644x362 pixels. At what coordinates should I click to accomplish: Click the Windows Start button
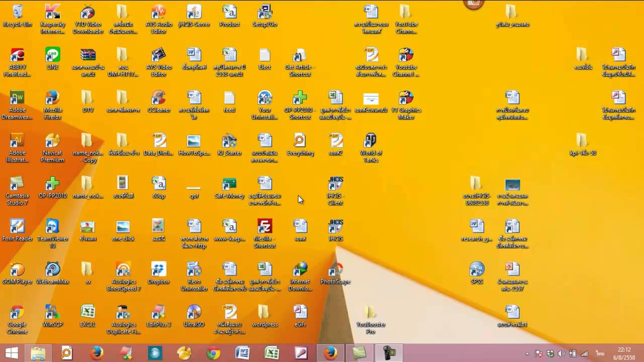[x=12, y=353]
